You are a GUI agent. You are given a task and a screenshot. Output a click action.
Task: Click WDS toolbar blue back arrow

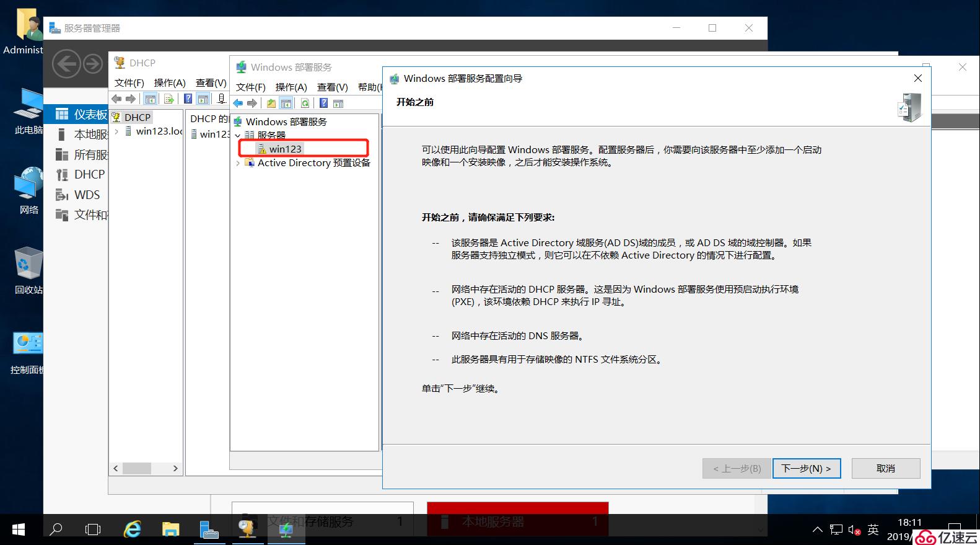point(238,104)
